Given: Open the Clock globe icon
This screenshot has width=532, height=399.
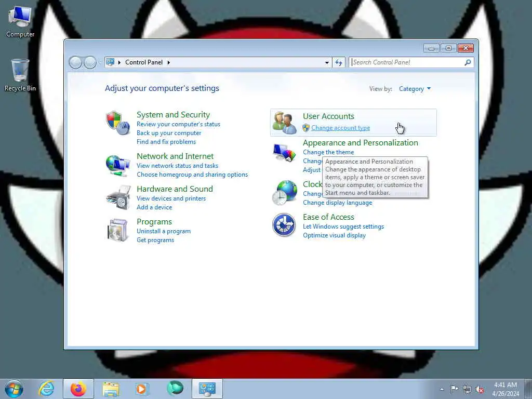Looking at the screenshot, I should coord(284,193).
